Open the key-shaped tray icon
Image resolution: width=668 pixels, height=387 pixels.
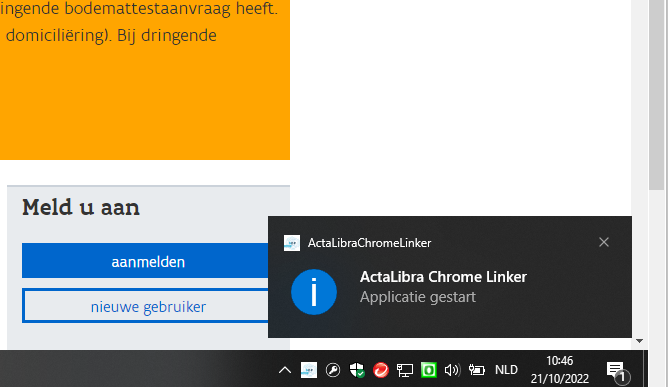point(333,370)
